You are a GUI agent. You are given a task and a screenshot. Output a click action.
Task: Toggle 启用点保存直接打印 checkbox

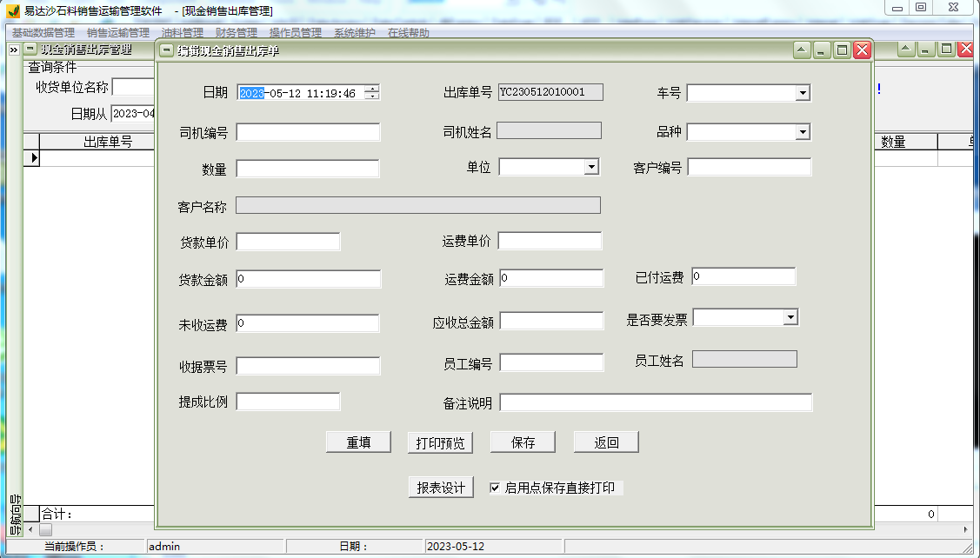pos(495,488)
